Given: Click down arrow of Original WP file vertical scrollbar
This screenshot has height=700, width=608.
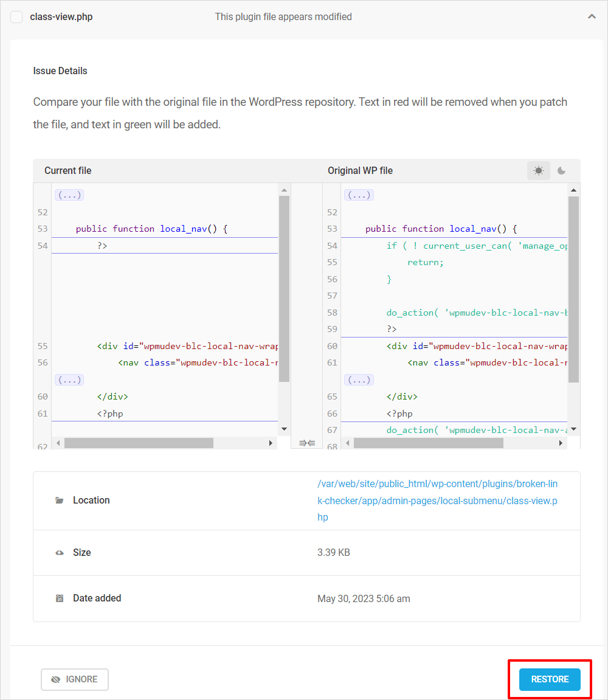Looking at the screenshot, I should tap(573, 428).
